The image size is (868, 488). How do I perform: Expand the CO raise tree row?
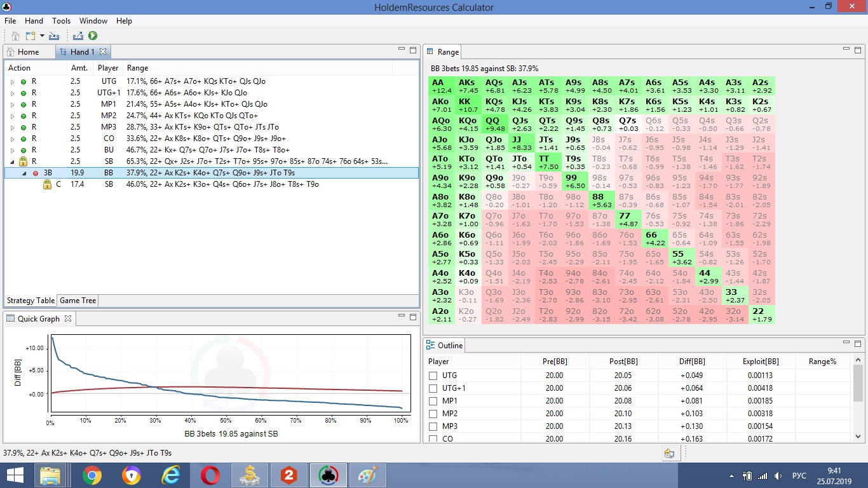(12, 139)
